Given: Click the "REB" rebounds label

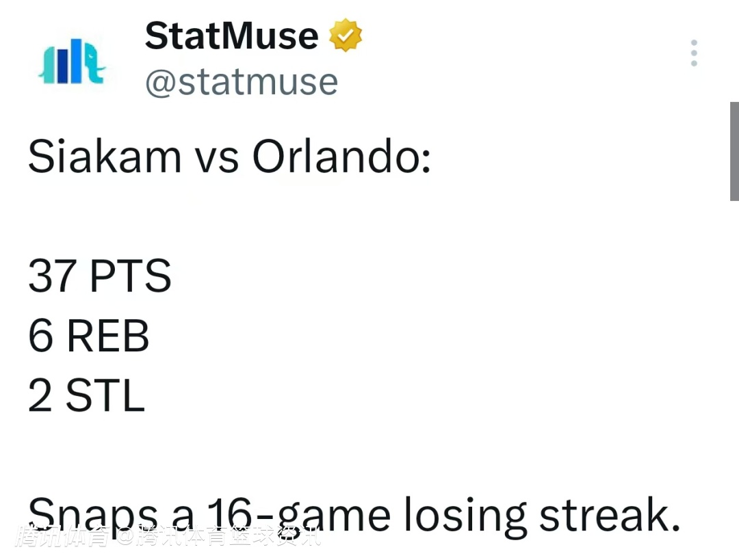Looking at the screenshot, I should tap(107, 336).
